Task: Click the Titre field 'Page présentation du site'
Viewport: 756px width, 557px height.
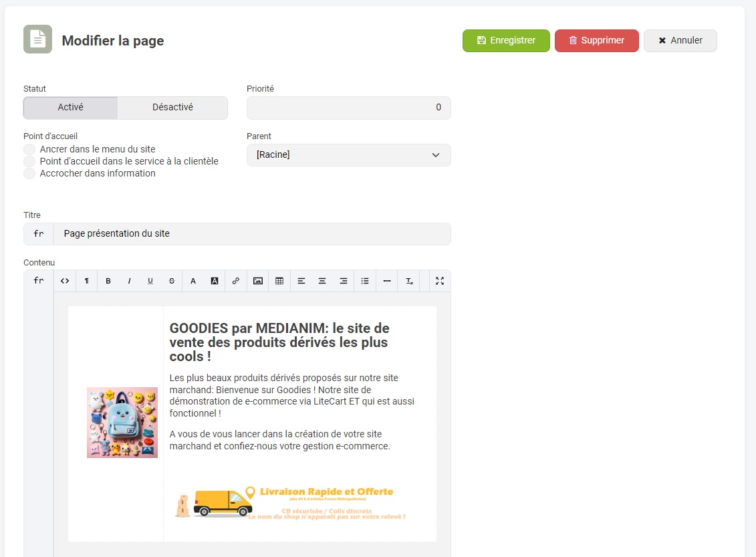Action: pos(252,234)
